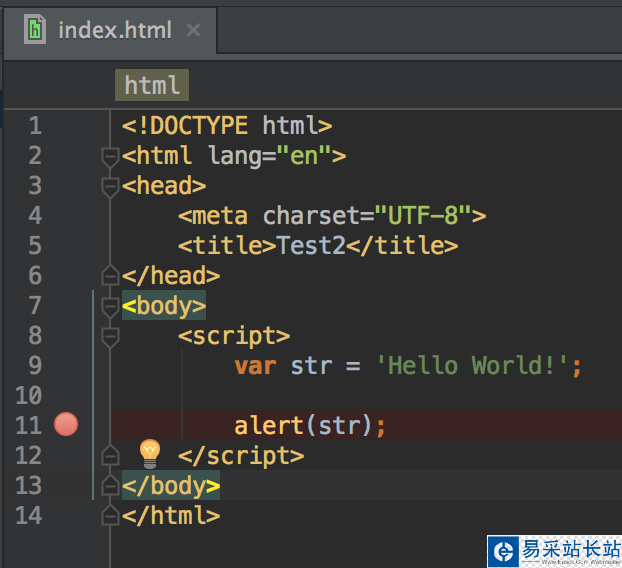Image resolution: width=622 pixels, height=568 pixels.
Task: Click gutter line number 9
Action: [35, 365]
